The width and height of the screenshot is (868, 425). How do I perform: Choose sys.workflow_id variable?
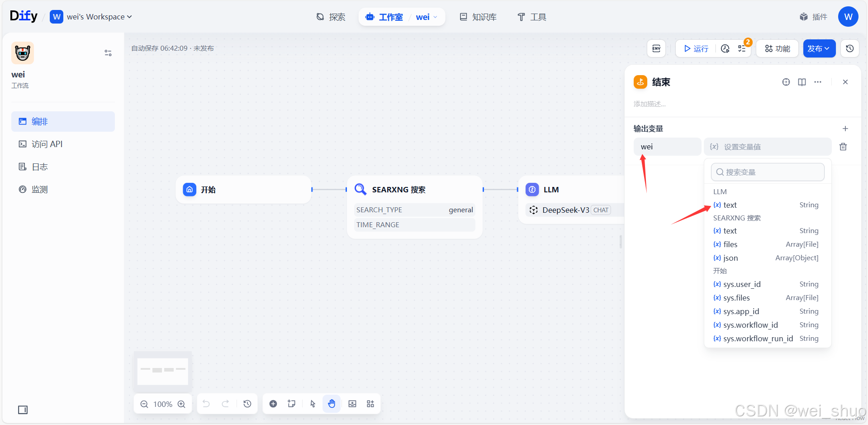click(x=768, y=325)
